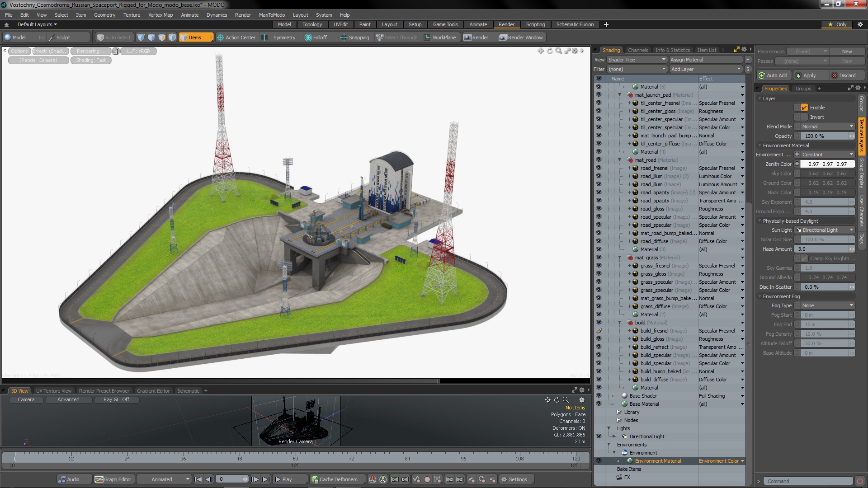Viewport: 868px width, 488px height.
Task: Open the Render Window
Action: click(x=521, y=38)
